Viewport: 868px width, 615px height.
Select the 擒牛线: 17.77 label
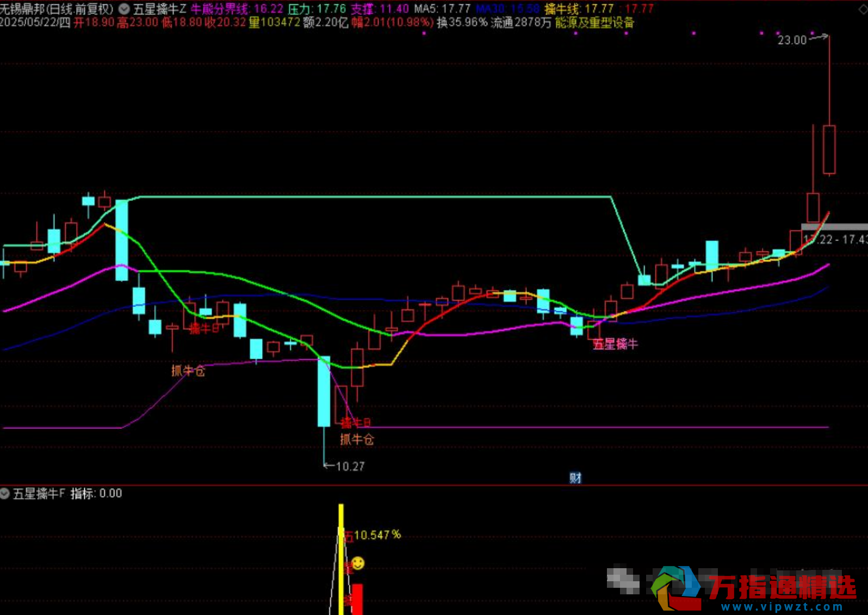coord(579,9)
